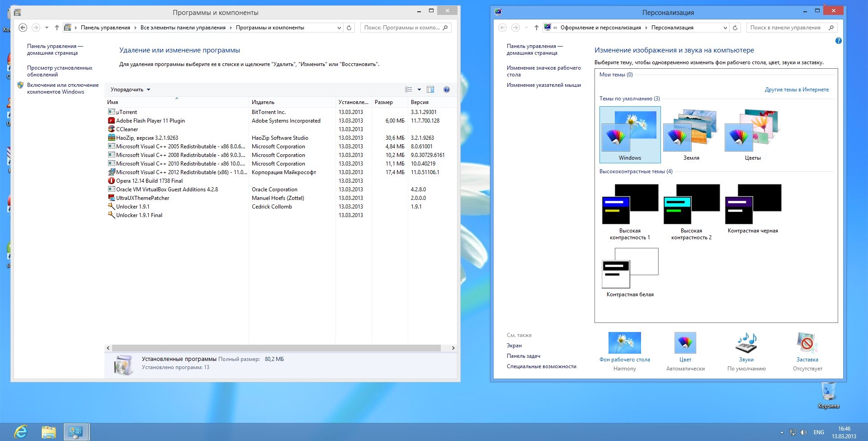Open Включение или отключение компонентов Windows
The height and width of the screenshot is (441, 868).
tap(63, 88)
